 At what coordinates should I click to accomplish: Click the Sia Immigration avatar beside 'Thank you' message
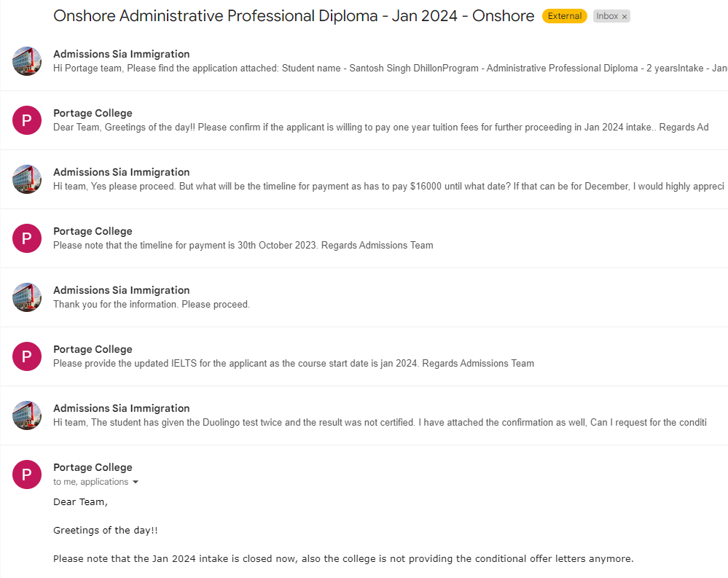pos(27,297)
